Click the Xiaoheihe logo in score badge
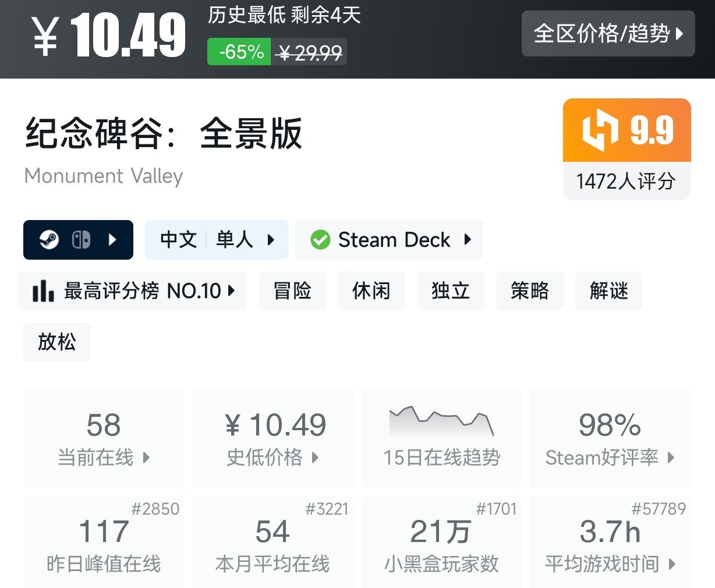 (600, 130)
